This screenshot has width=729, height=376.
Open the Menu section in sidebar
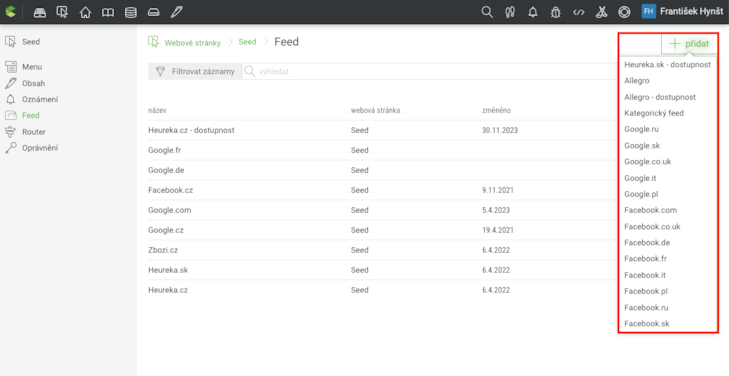pyautogui.click(x=32, y=67)
